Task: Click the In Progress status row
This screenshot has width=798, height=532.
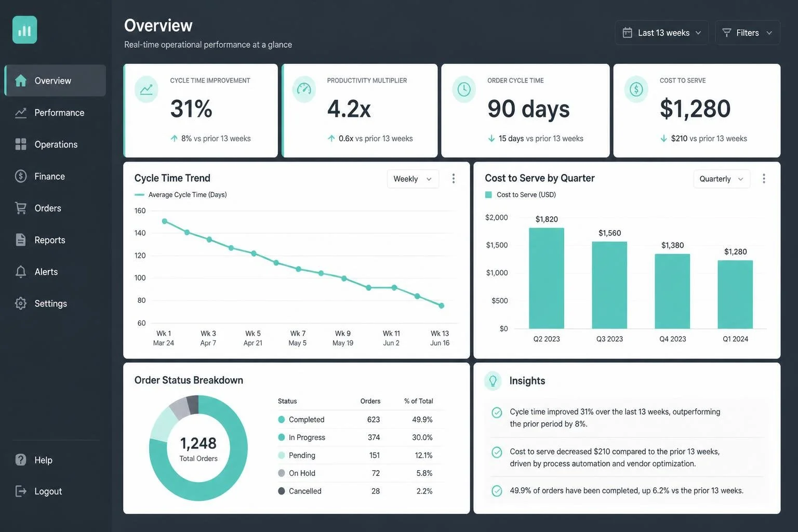Action: (x=360, y=437)
